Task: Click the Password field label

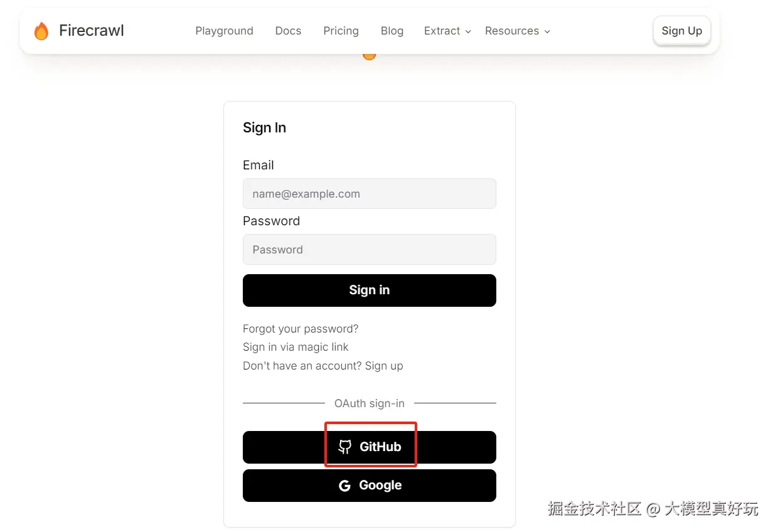Action: [x=271, y=221]
